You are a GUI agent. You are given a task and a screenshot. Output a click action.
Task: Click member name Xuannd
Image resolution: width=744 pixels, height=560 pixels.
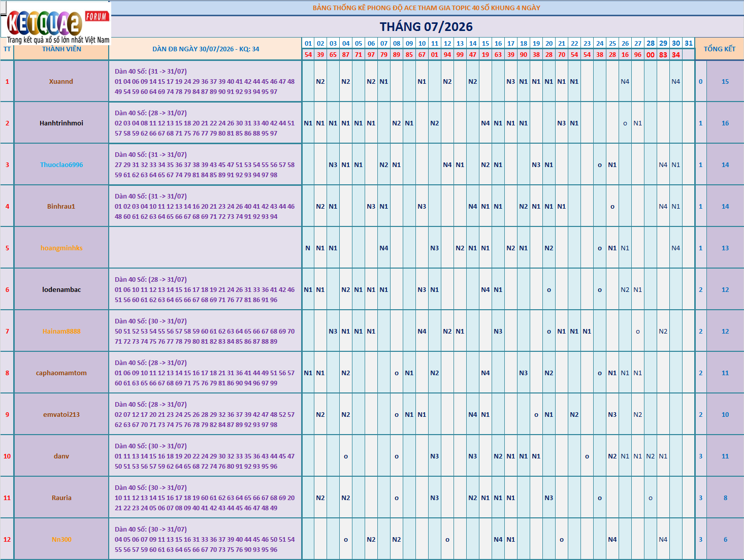point(61,81)
